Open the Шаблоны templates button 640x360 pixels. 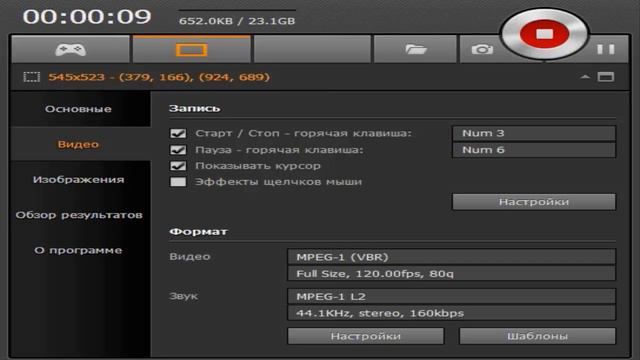538,336
